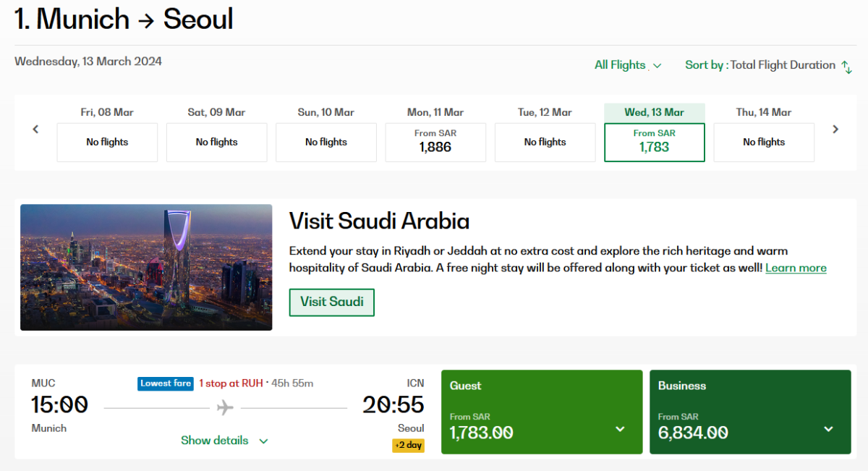The height and width of the screenshot is (471, 868).
Task: Select the Thu, 14 Mar date
Action: point(764,142)
